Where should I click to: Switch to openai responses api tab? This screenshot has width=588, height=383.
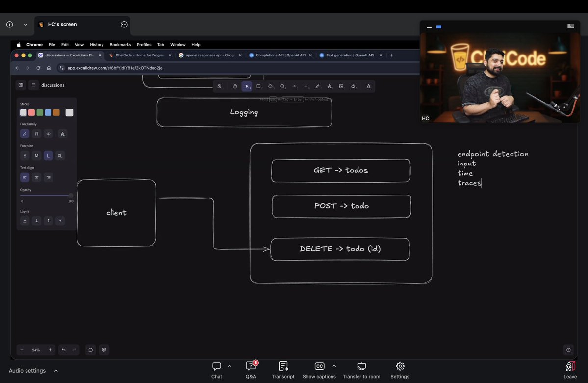click(210, 55)
